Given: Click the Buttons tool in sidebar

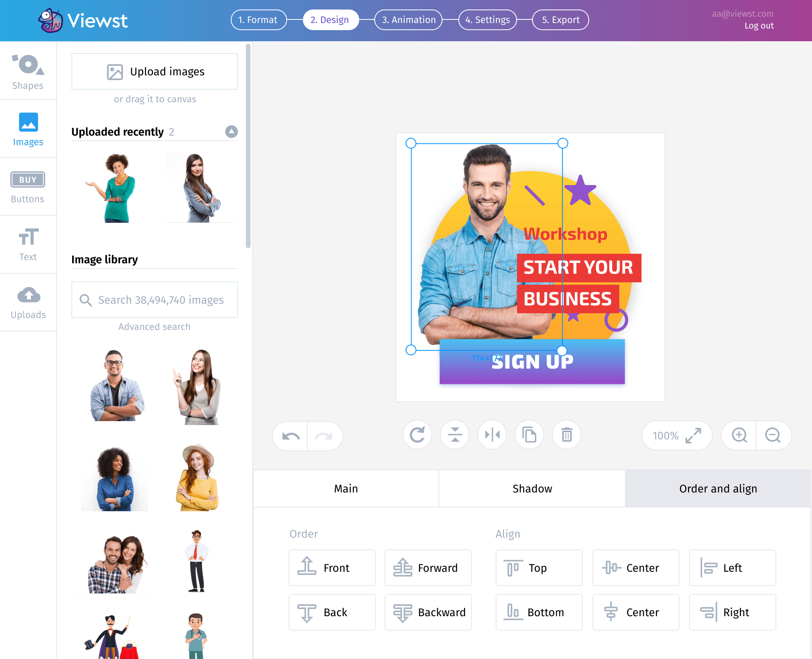Looking at the screenshot, I should (x=28, y=187).
